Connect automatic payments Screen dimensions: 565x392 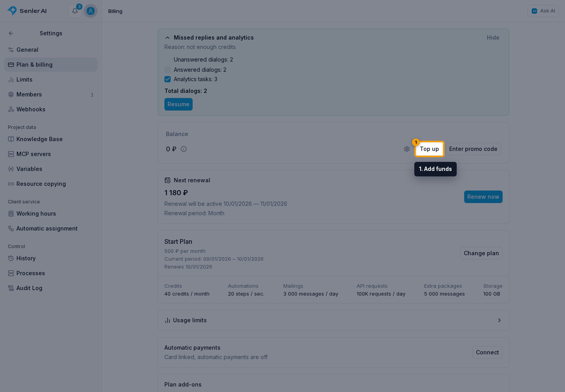click(487, 352)
